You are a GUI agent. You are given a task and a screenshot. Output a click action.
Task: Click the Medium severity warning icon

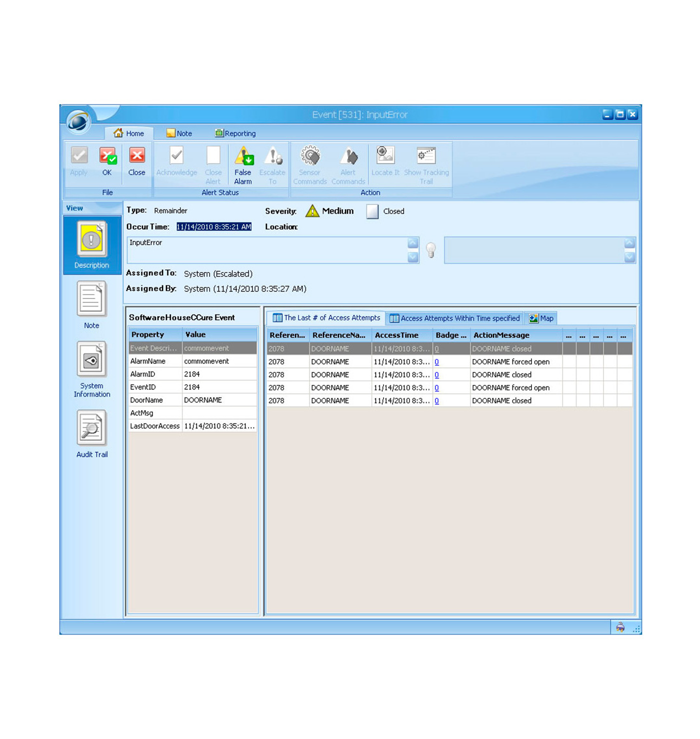pos(312,211)
